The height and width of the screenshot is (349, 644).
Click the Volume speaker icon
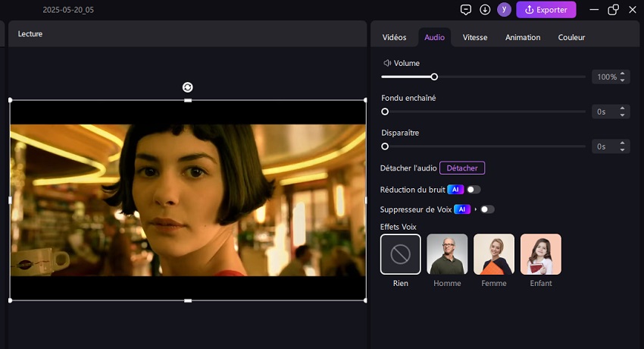[387, 63]
